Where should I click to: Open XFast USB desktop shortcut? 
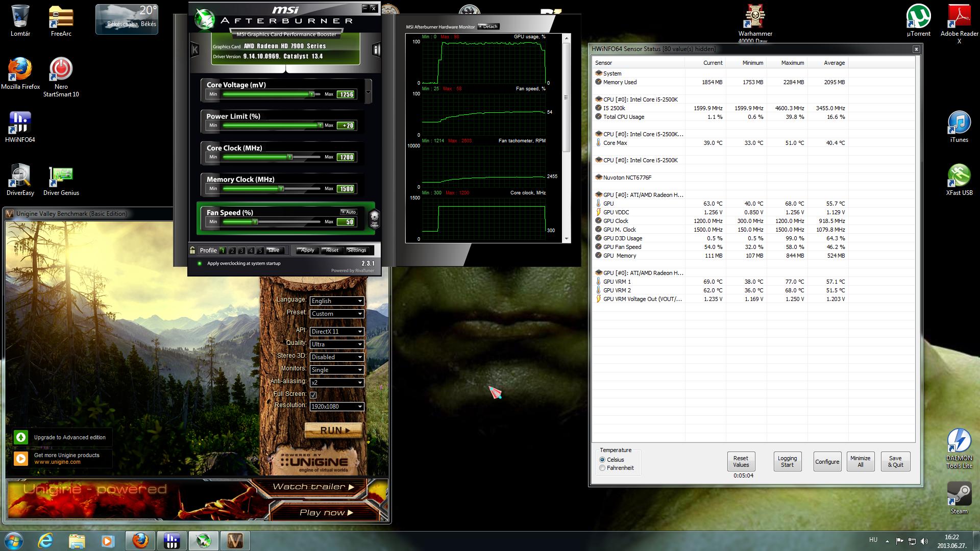point(959,180)
